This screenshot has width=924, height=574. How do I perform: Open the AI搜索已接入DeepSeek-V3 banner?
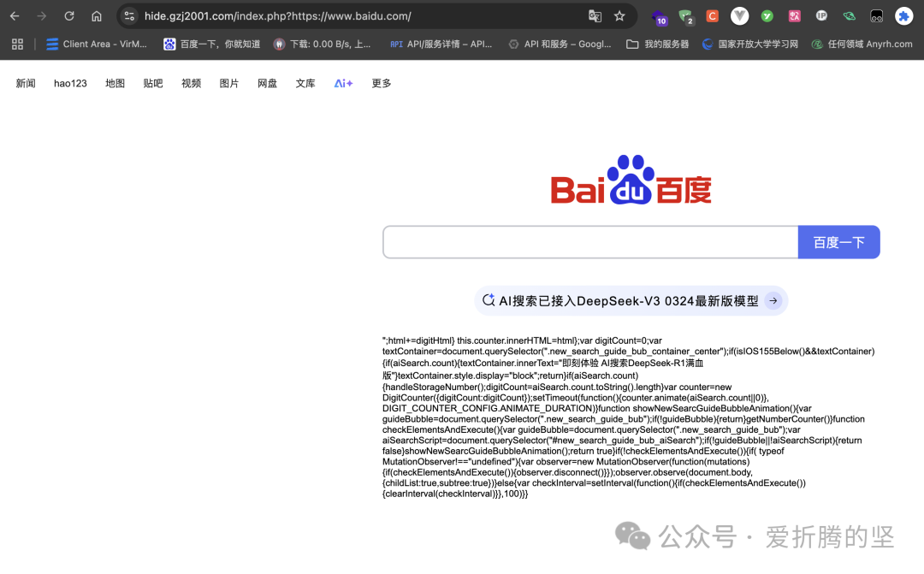coord(631,300)
